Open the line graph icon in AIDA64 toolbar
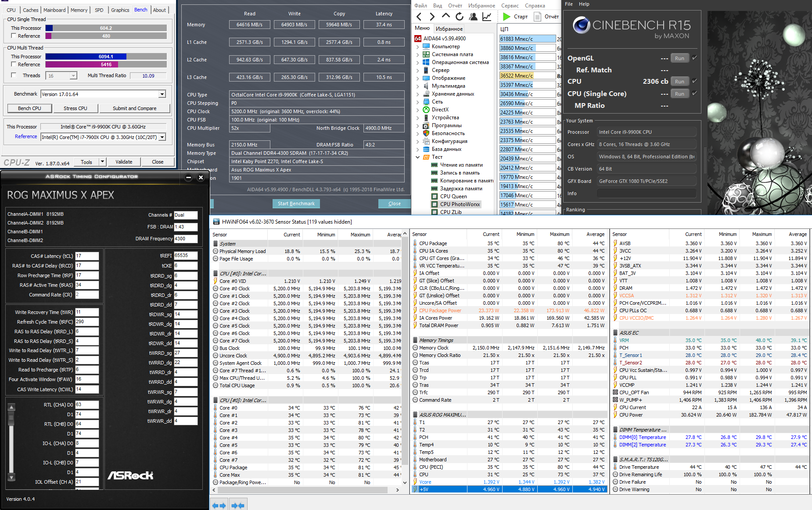This screenshot has height=510, width=812. 487,17
